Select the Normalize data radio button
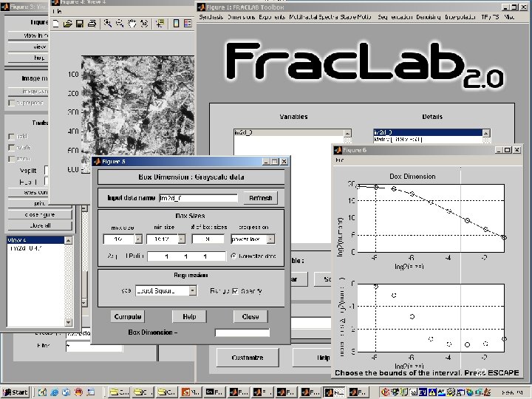Image resolution: width=532 pixels, height=399 pixels. tap(233, 256)
